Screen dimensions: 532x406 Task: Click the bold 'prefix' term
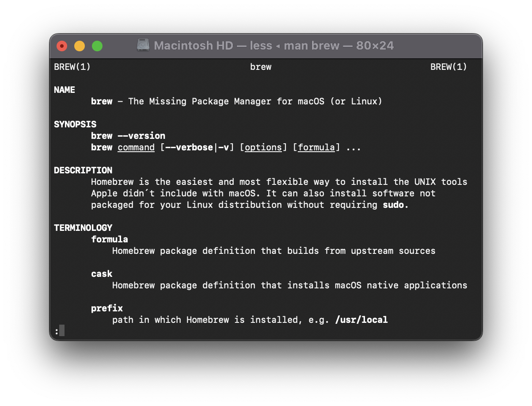click(107, 308)
